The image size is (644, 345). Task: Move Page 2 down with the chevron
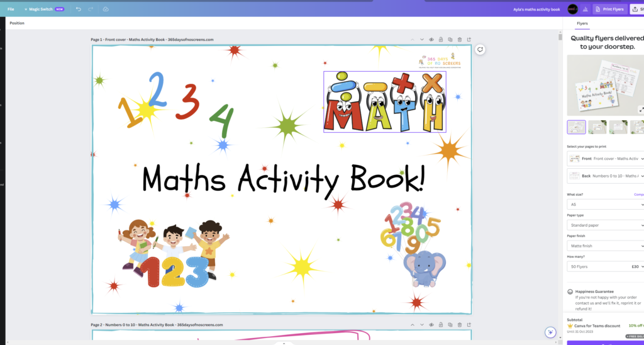(x=422, y=325)
